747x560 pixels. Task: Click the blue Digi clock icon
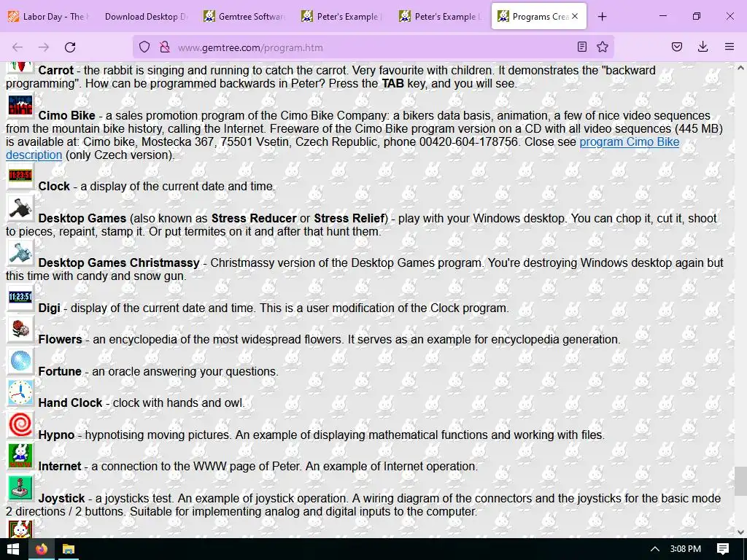(20, 298)
